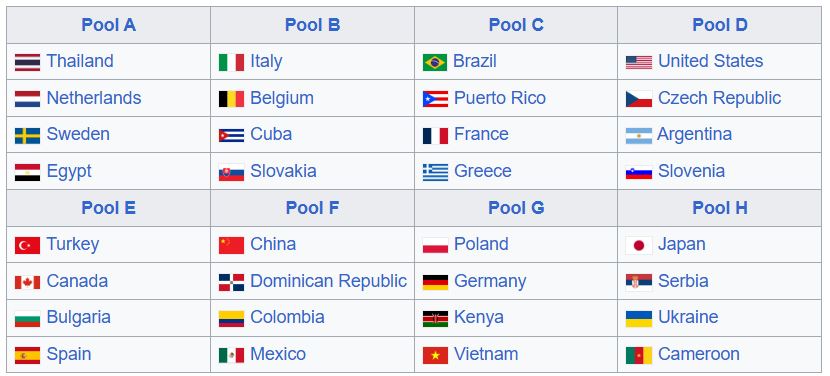The height and width of the screenshot is (376, 830).
Task: Open the Netherlands team link
Action: pos(94,98)
